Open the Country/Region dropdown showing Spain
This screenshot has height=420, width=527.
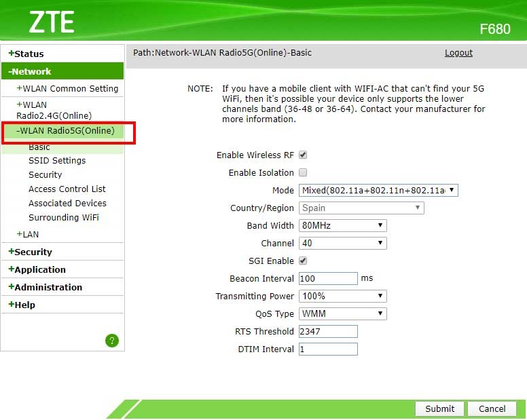(x=361, y=208)
